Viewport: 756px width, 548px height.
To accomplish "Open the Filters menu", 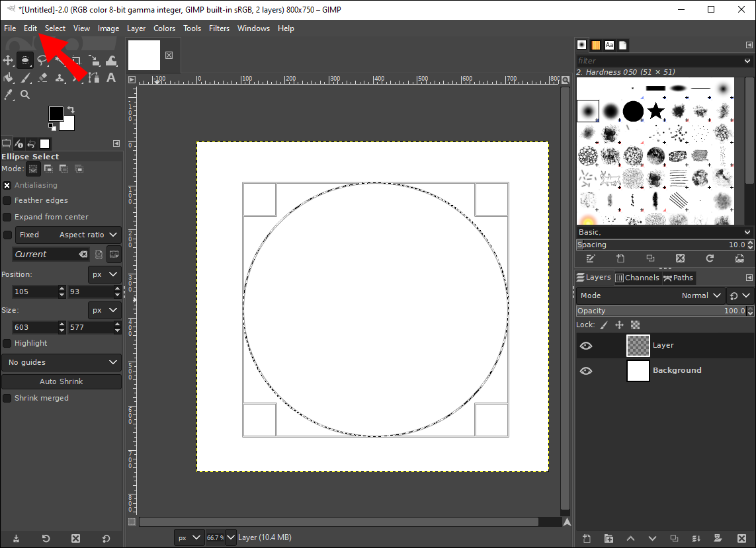I will pyautogui.click(x=219, y=28).
